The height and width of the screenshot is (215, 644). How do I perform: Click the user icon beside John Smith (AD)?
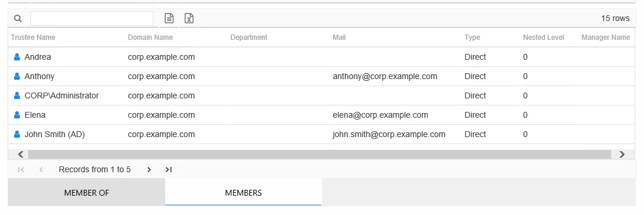[x=17, y=134]
